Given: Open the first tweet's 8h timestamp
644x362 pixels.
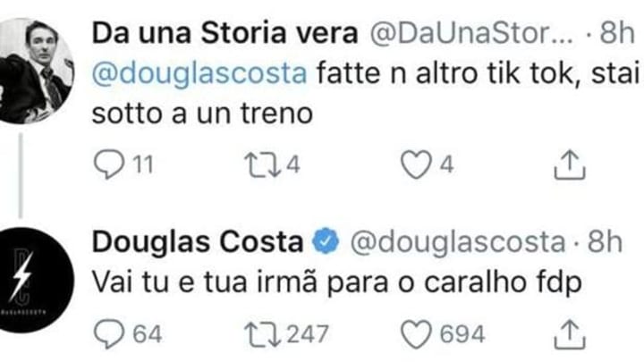Looking at the screenshot, I should pos(617,32).
